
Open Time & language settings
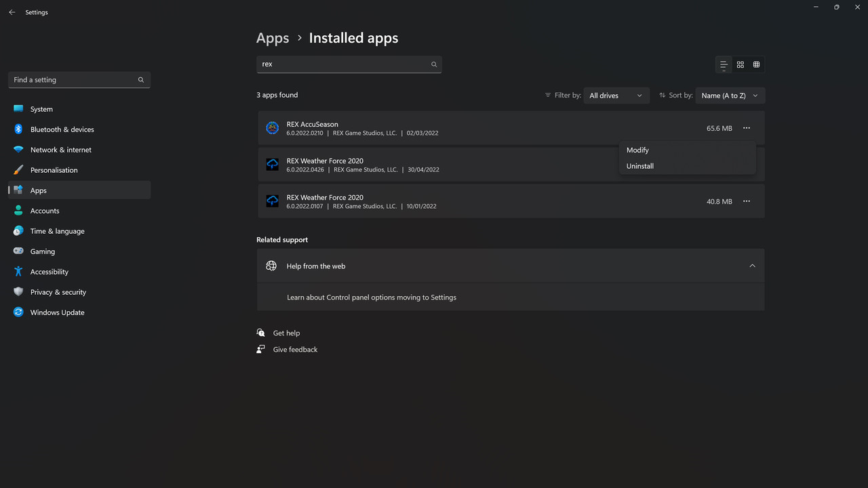coord(79,231)
